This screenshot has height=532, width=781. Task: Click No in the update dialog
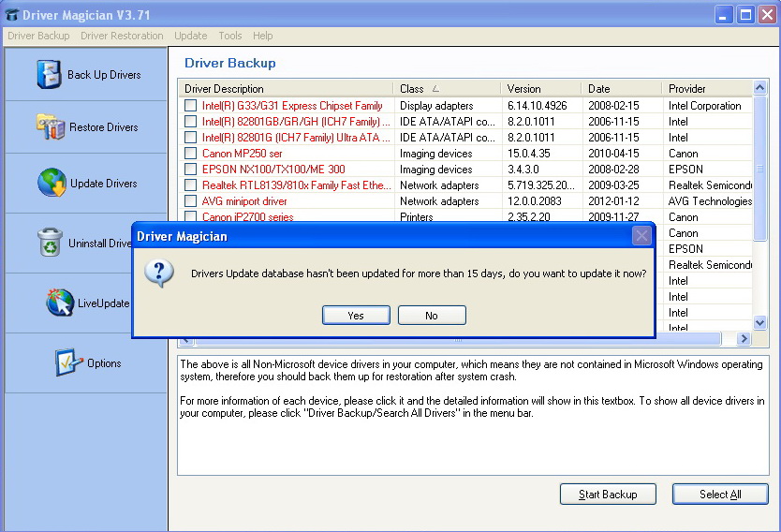[432, 316]
